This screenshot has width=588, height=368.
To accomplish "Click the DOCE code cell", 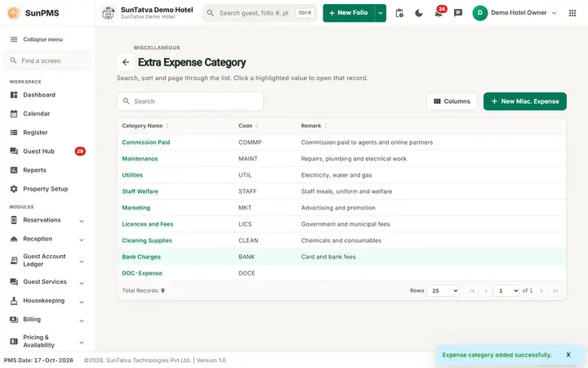I will [247, 273].
